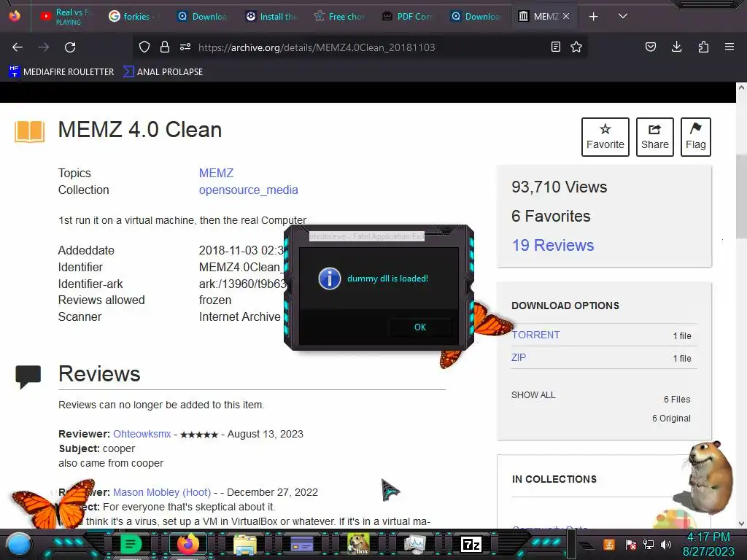Click the Firefox taskbar icon
Viewport: 747px width, 560px height.
187,544
